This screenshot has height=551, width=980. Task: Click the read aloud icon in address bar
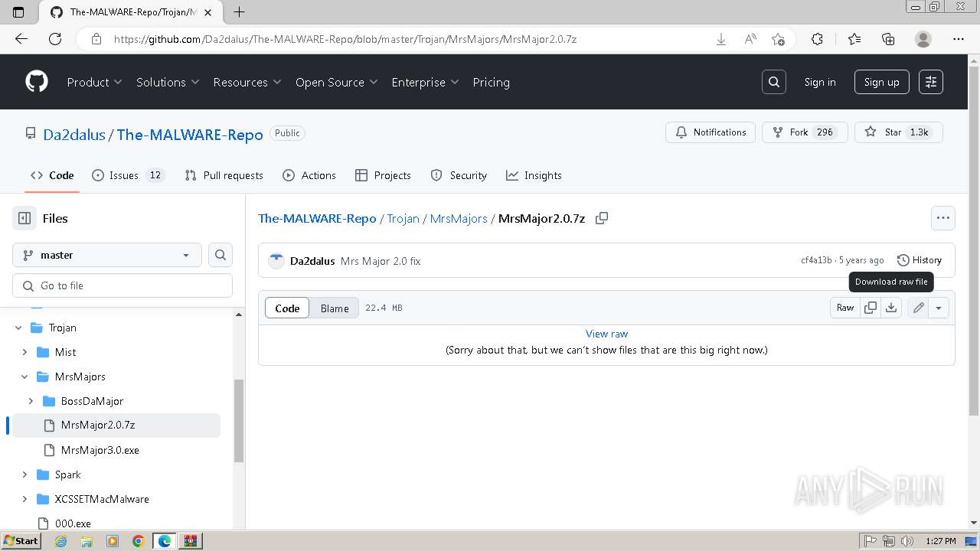pos(750,39)
